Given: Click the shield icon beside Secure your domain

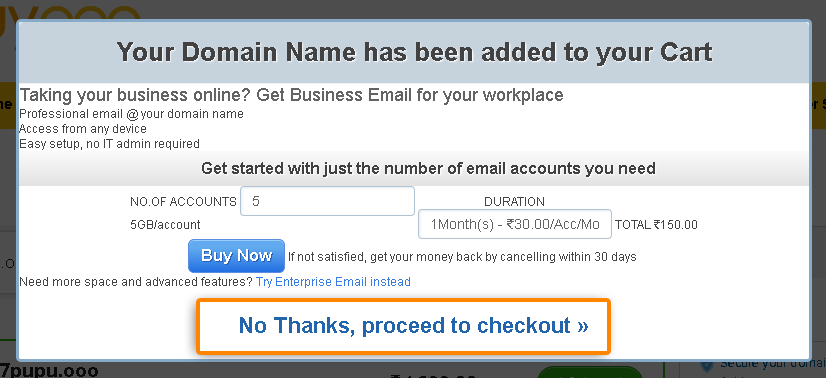Looking at the screenshot, I should tap(707, 367).
